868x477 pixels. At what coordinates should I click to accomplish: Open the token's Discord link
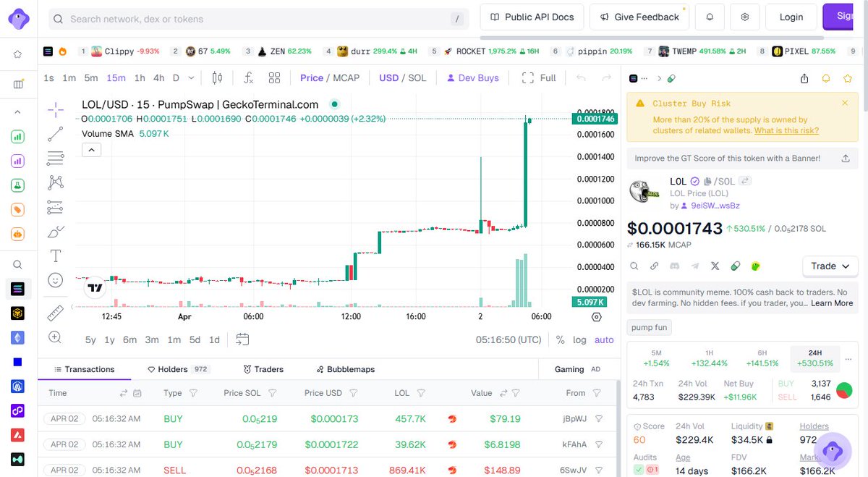(x=674, y=266)
